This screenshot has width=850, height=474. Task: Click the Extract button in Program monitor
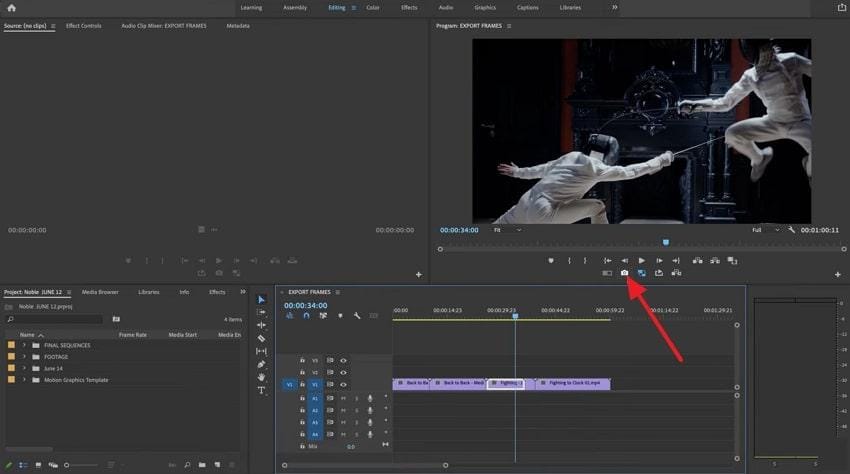[x=715, y=261]
